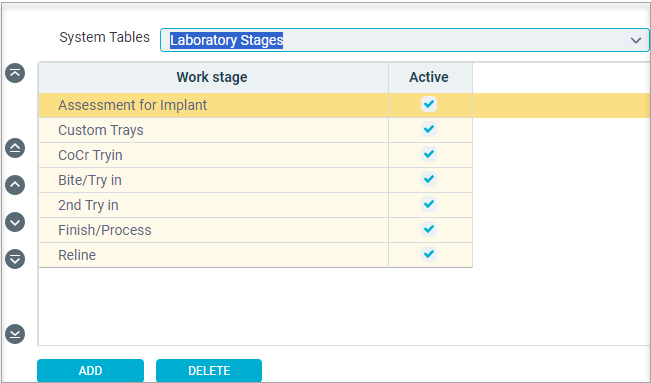651x383 pixels.
Task: Toggle Active checkbox for Bite/Try in
Action: 429,179
